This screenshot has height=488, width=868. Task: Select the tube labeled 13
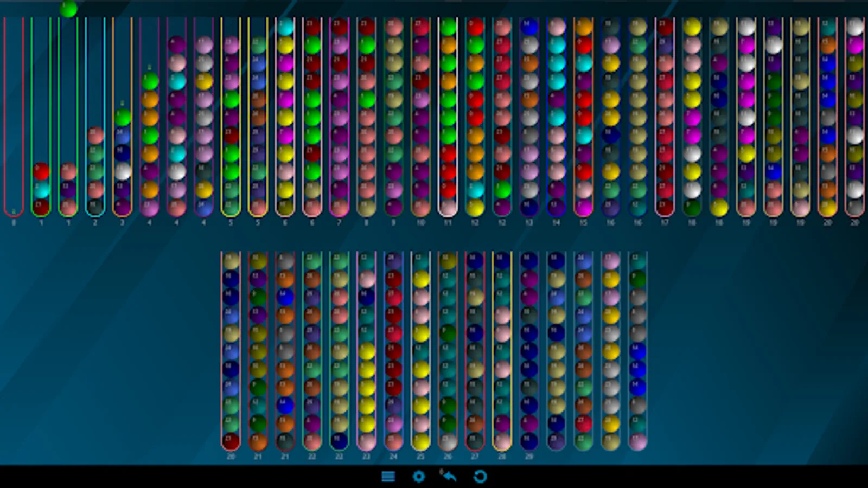pos(529,117)
